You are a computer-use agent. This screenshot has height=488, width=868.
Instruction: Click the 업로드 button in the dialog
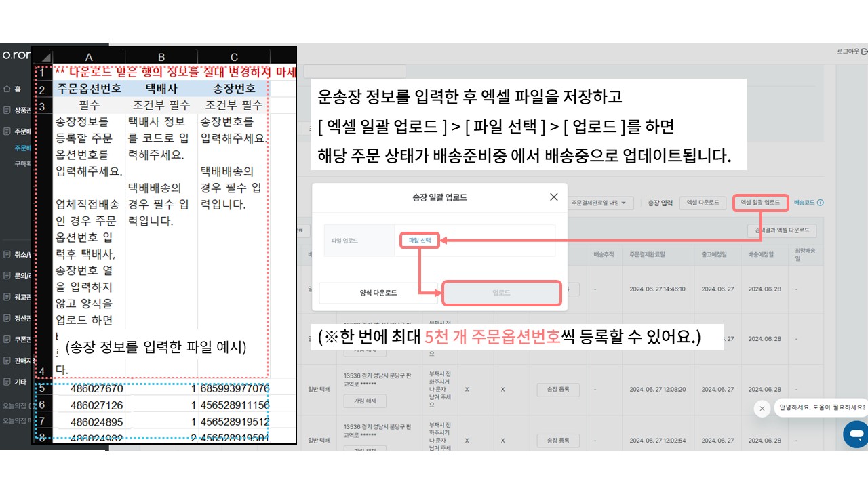[501, 293]
